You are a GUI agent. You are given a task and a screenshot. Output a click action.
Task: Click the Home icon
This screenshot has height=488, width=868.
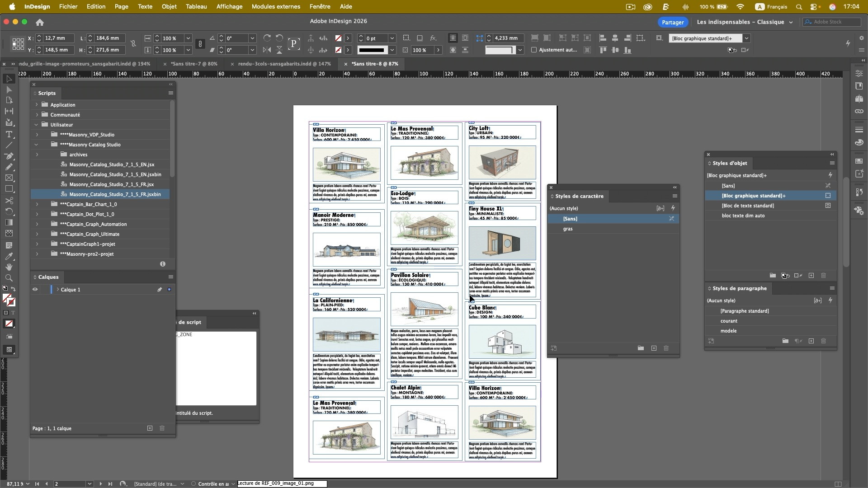[x=40, y=22]
